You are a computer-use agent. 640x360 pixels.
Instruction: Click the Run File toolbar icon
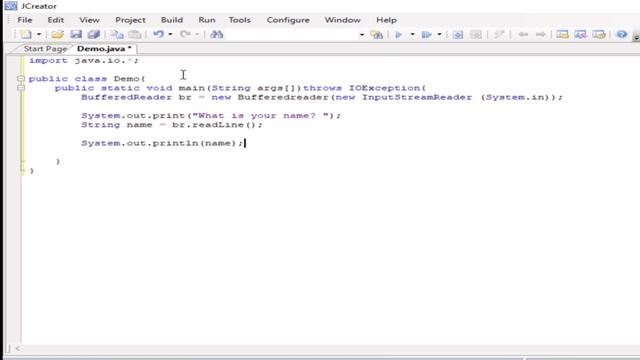[x=427, y=35]
